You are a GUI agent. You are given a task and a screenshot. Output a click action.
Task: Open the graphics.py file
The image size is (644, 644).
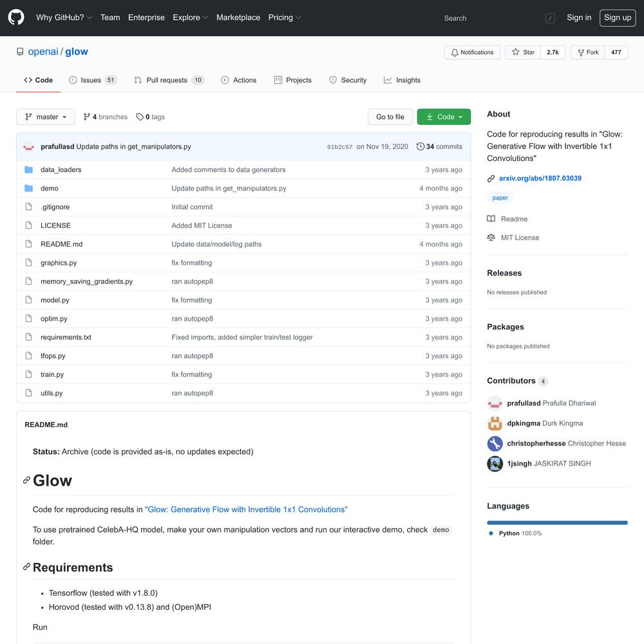click(x=59, y=263)
